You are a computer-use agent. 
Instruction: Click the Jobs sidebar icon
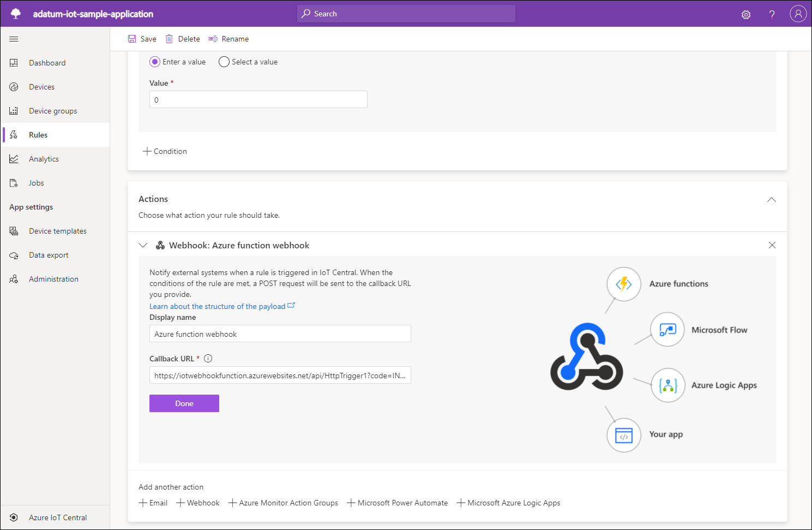coord(14,183)
